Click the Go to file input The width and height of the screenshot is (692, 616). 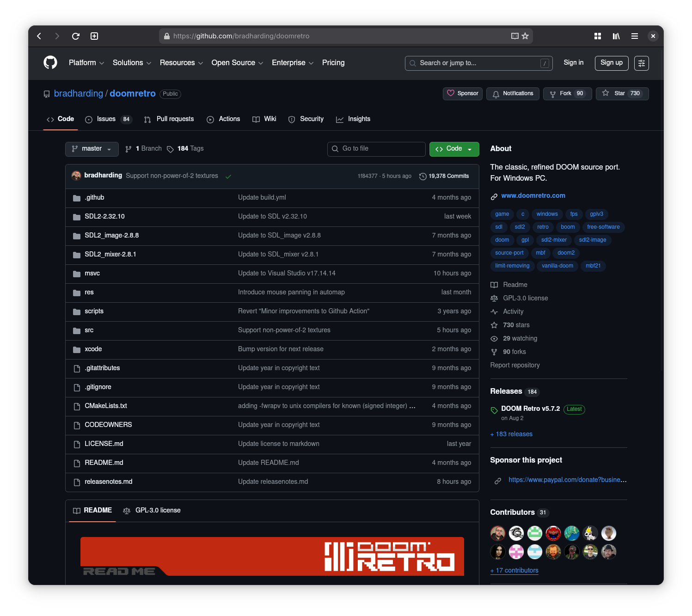tap(376, 149)
